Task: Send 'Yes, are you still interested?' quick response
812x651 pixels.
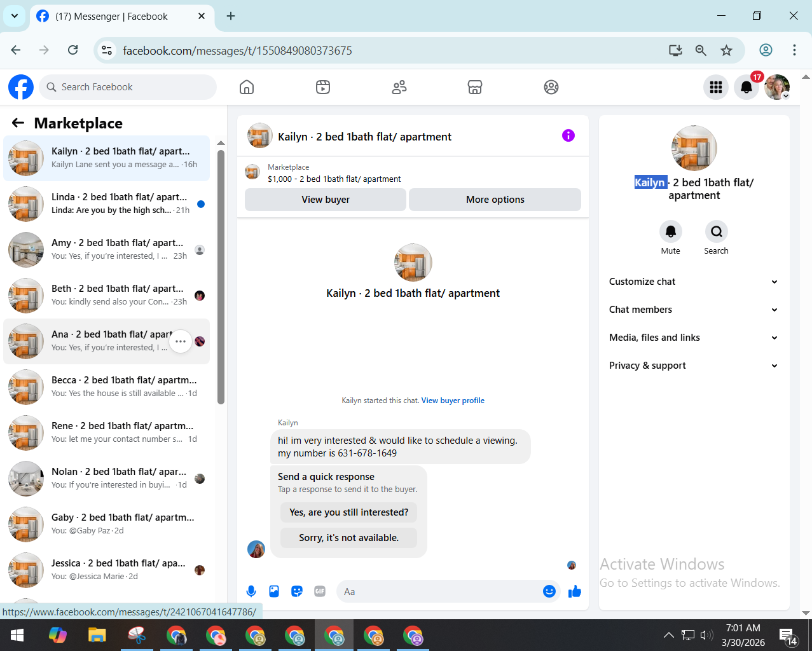Action: [348, 512]
